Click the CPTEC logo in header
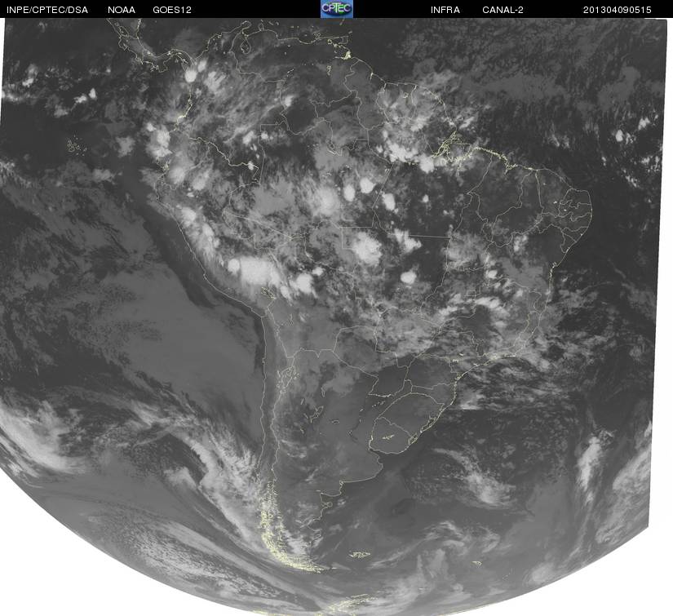This screenshot has height=616, width=673. pyautogui.click(x=337, y=9)
